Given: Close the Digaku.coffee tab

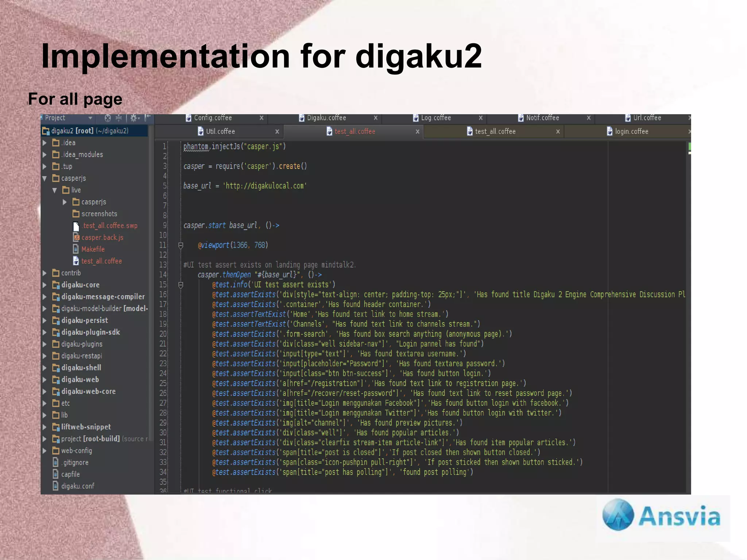Looking at the screenshot, I should (376, 118).
